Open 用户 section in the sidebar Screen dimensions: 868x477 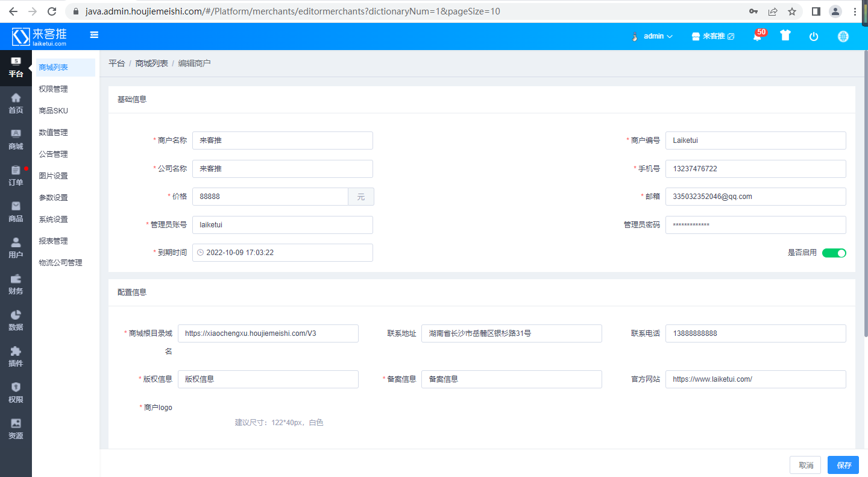click(x=16, y=248)
